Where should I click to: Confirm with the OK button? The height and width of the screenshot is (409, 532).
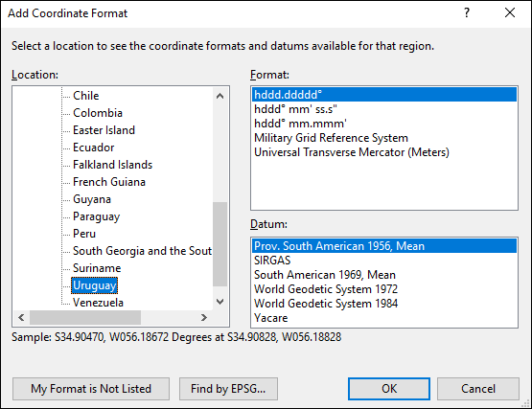click(x=389, y=389)
